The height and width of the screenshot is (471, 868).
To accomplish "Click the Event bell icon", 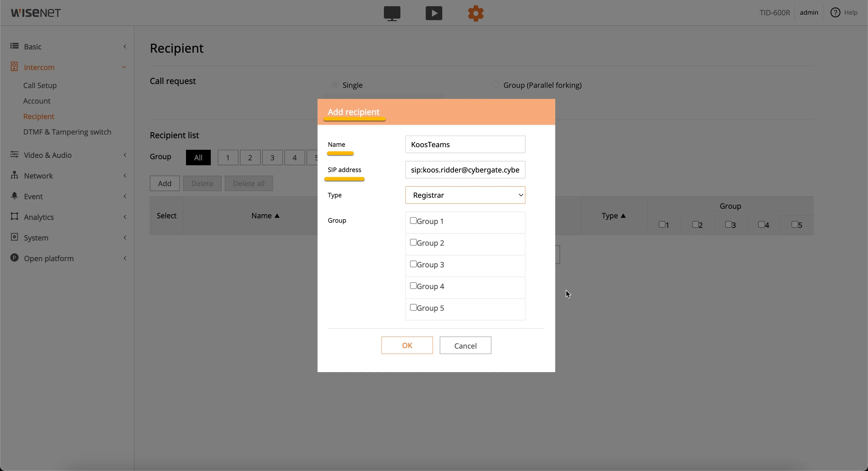I will pyautogui.click(x=14, y=196).
